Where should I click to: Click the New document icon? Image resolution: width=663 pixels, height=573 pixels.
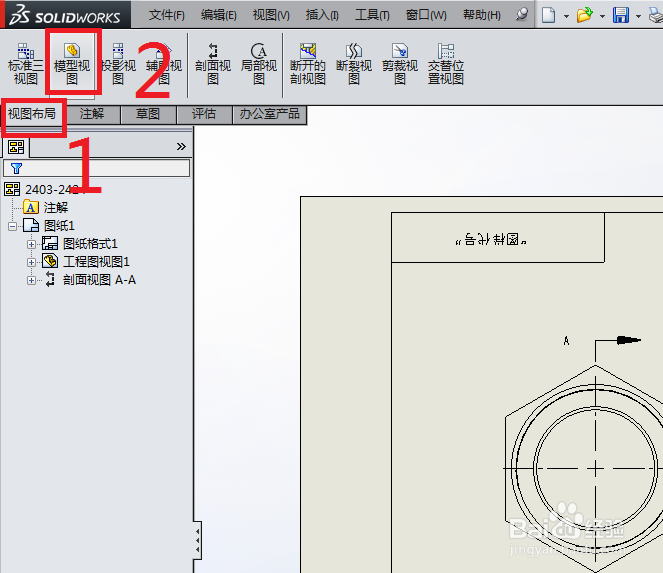click(x=548, y=15)
